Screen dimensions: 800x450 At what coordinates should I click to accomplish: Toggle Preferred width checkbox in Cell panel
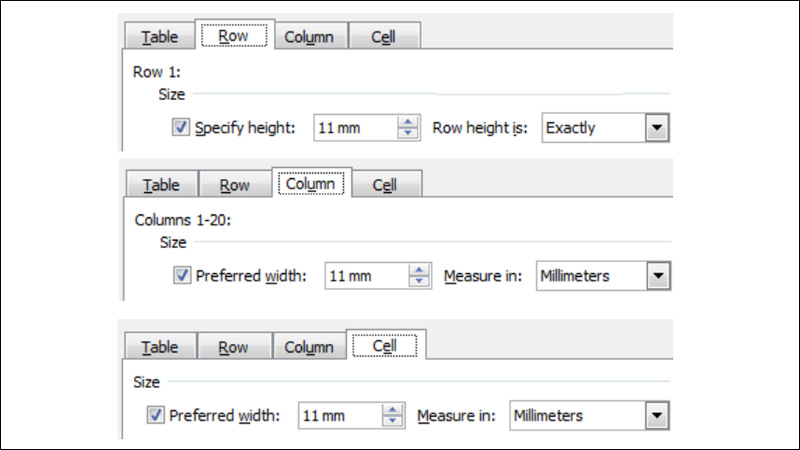[156, 415]
